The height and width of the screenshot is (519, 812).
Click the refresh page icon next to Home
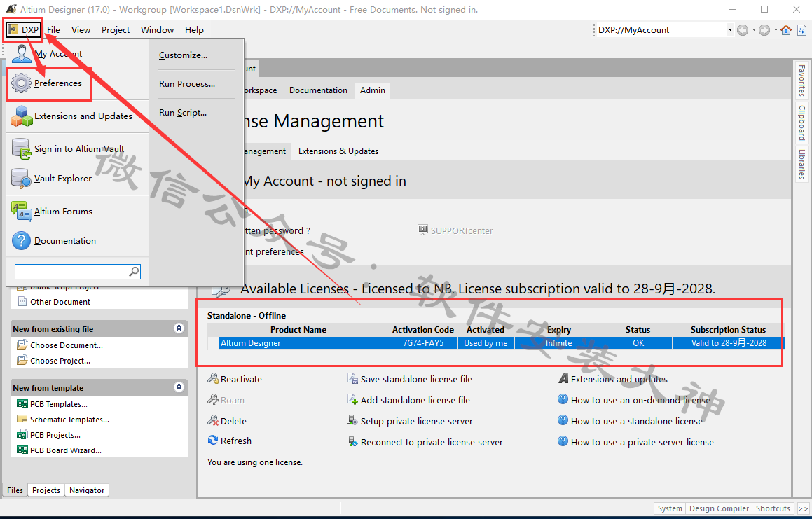801,30
